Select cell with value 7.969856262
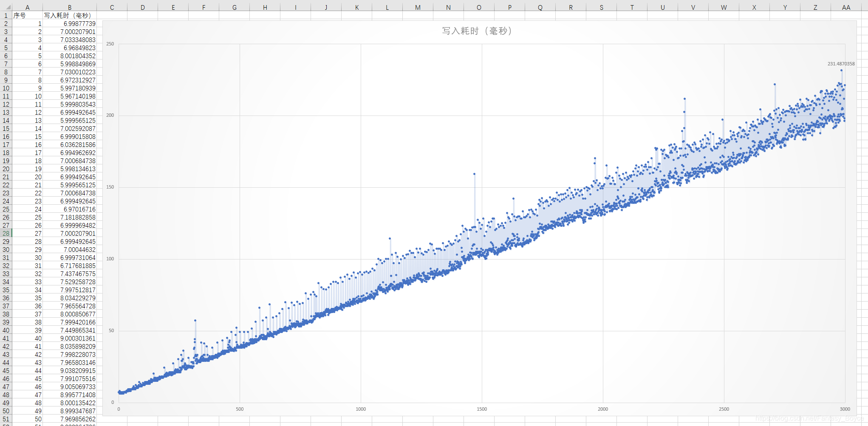Image resolution: width=868 pixels, height=426 pixels. click(x=70, y=419)
